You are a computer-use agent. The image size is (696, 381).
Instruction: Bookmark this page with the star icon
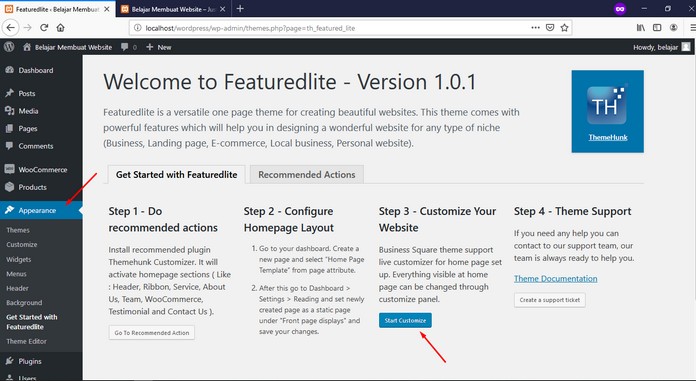click(x=564, y=28)
